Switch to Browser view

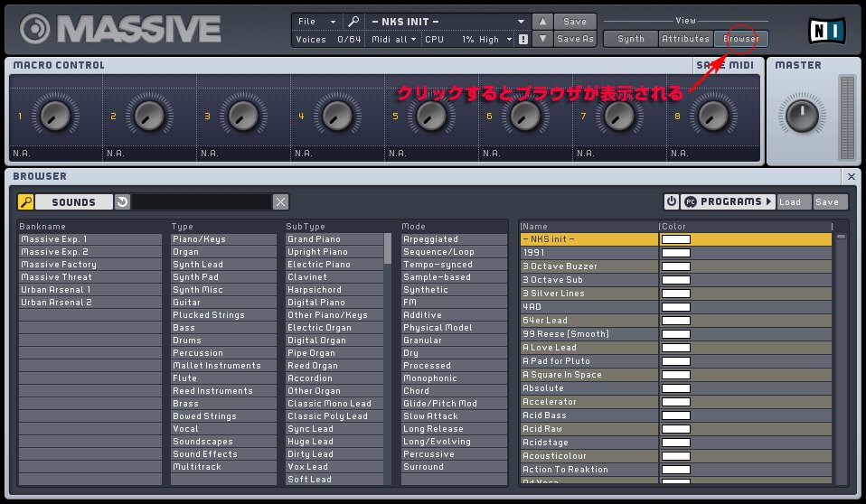coord(740,39)
